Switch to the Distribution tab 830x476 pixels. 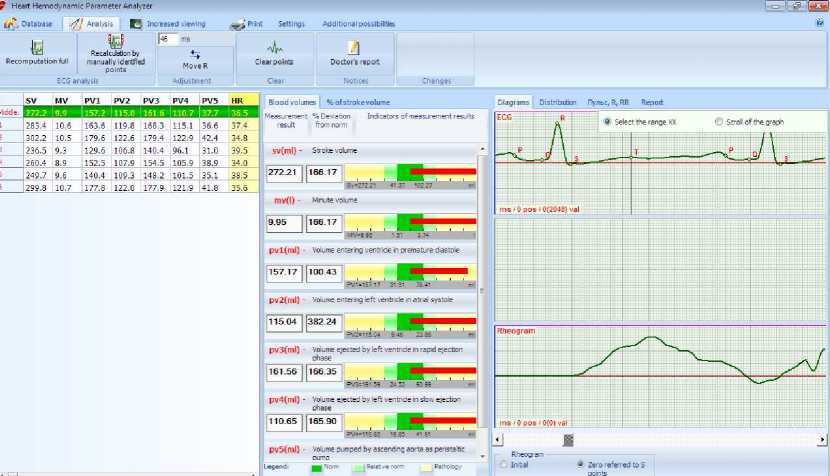tap(557, 102)
